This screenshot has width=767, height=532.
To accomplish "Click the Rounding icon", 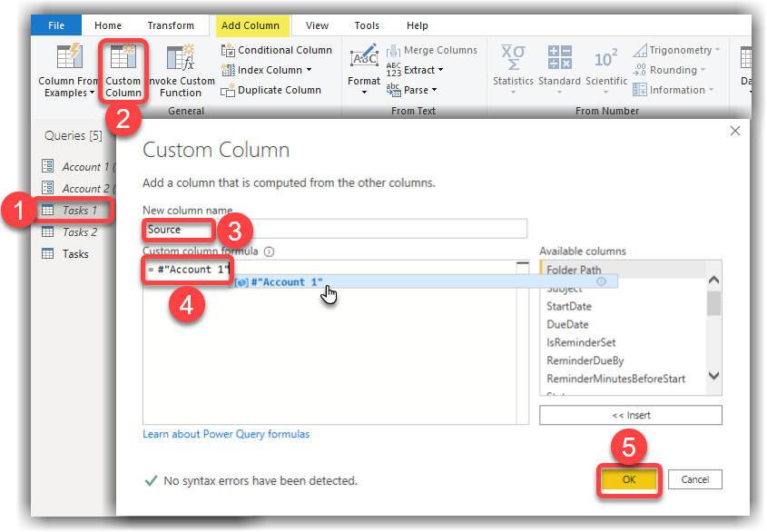I will (x=640, y=70).
